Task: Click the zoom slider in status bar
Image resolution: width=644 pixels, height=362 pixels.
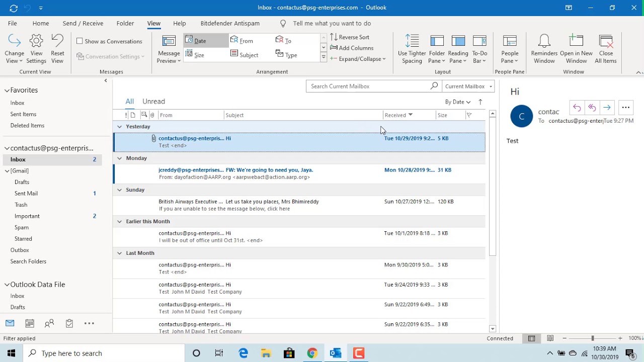Action: (592, 338)
